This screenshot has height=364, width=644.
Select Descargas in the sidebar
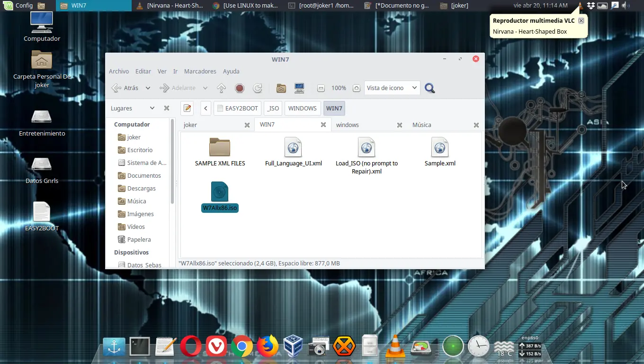(x=141, y=188)
